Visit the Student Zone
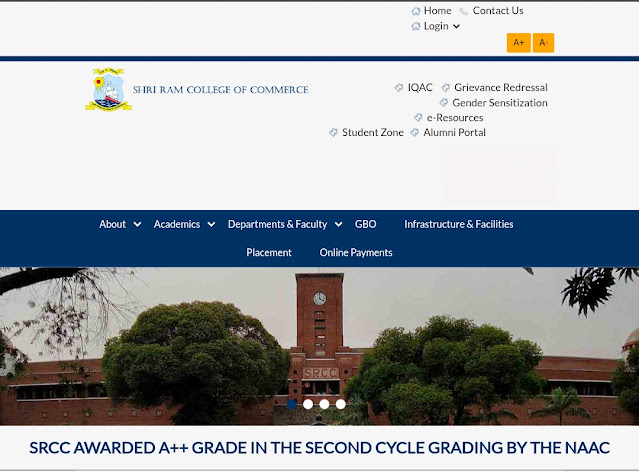 (x=373, y=132)
